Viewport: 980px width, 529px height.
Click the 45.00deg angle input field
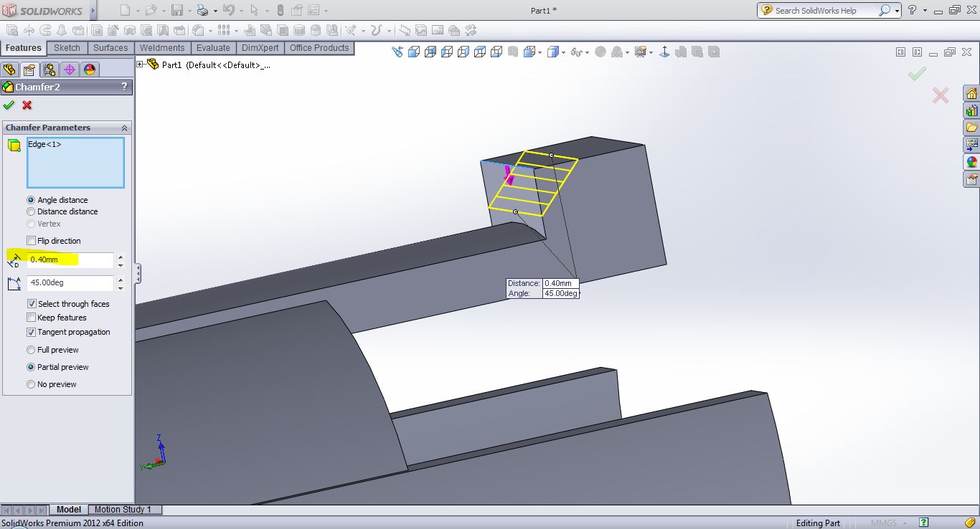pos(70,283)
